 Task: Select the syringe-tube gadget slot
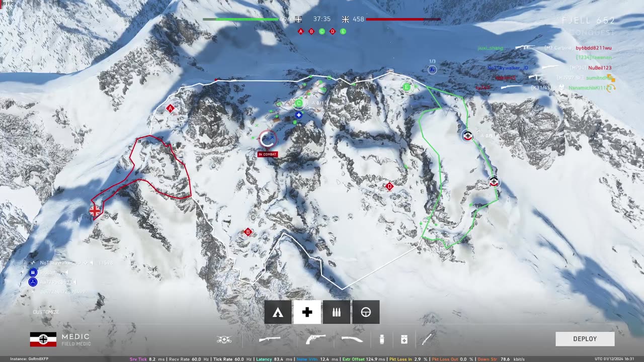click(x=382, y=340)
